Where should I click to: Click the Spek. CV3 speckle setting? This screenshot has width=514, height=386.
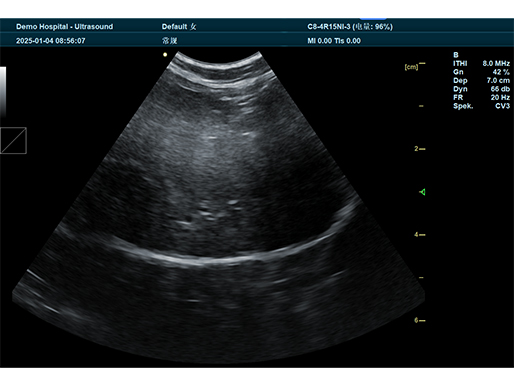[x=481, y=106]
